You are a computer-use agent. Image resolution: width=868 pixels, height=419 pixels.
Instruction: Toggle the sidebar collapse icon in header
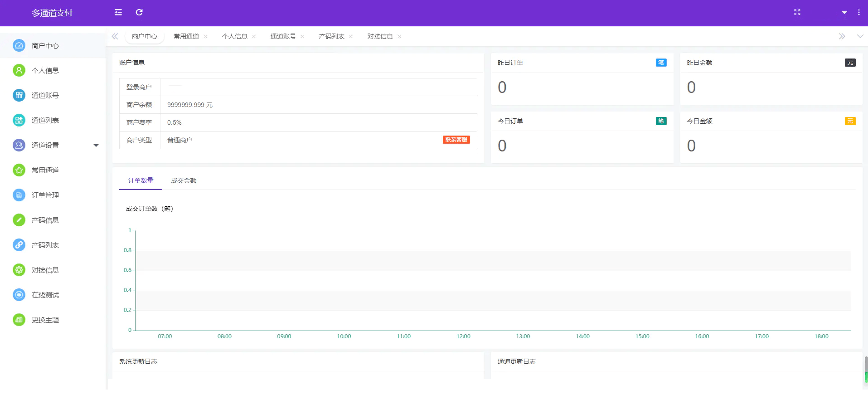point(118,12)
